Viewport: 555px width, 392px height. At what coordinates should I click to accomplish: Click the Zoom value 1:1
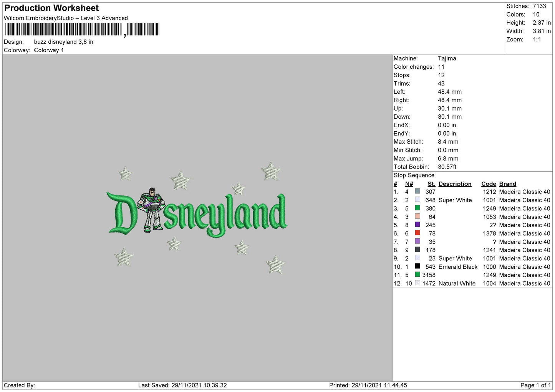[537, 40]
